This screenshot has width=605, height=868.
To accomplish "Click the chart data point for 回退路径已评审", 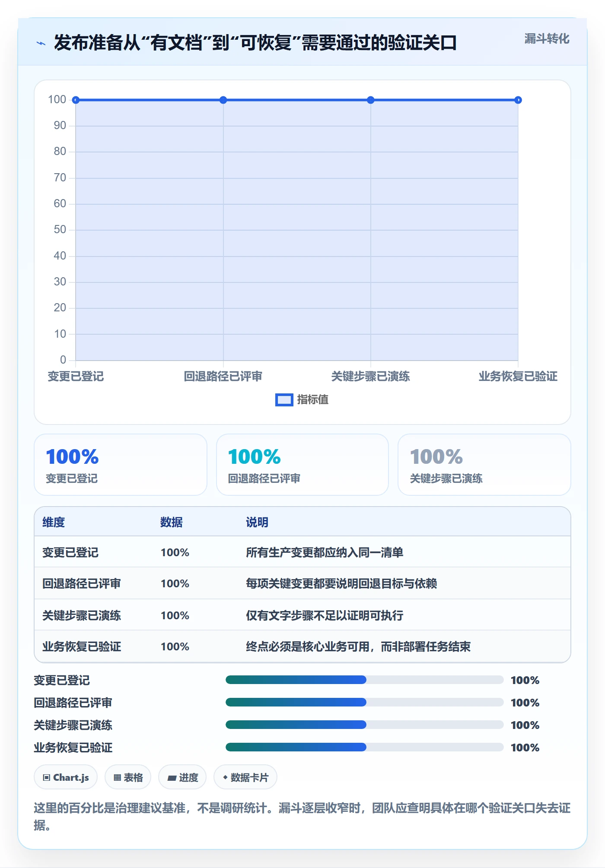I will 223,100.
